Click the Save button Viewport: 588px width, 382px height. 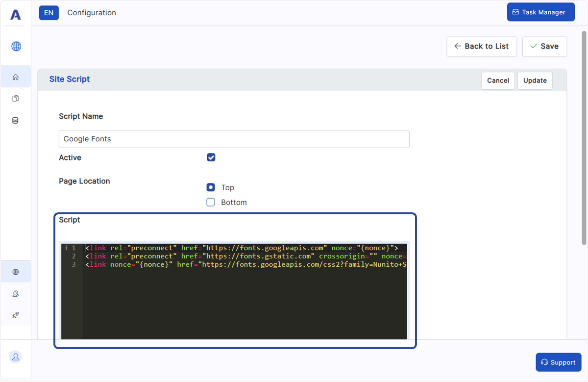point(544,47)
